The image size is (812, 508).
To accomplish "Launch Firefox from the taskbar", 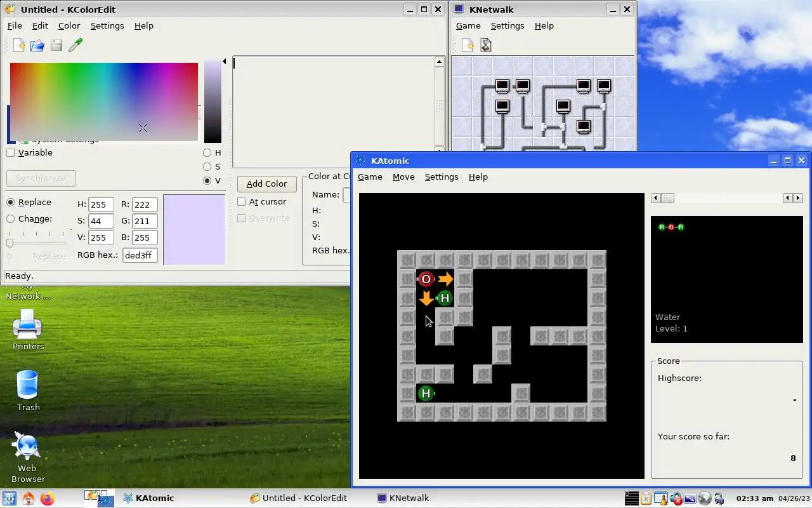I will pos(48,498).
